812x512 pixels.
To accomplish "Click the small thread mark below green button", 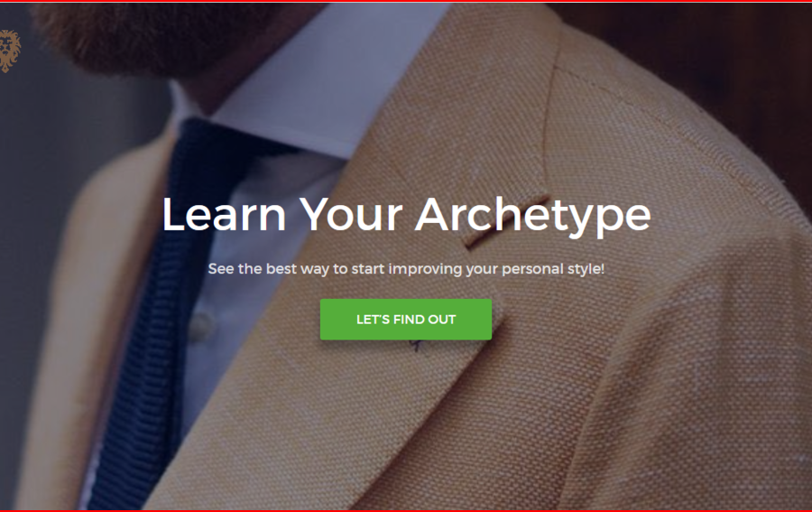I will [x=417, y=345].
